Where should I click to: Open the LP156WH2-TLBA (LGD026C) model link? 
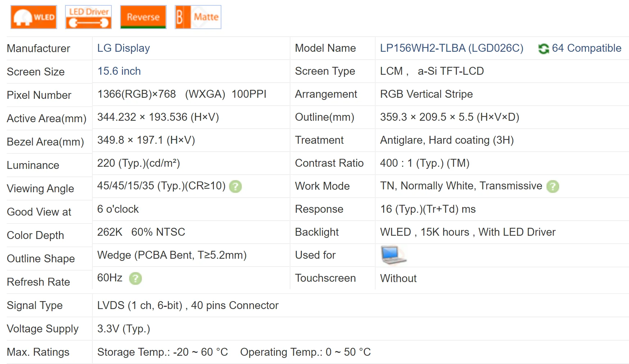(x=451, y=48)
